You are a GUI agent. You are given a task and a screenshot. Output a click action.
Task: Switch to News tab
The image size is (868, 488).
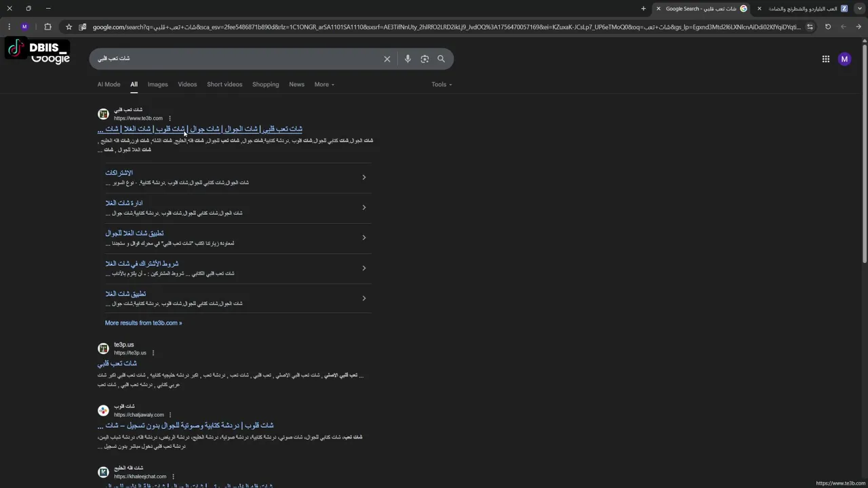click(x=296, y=85)
